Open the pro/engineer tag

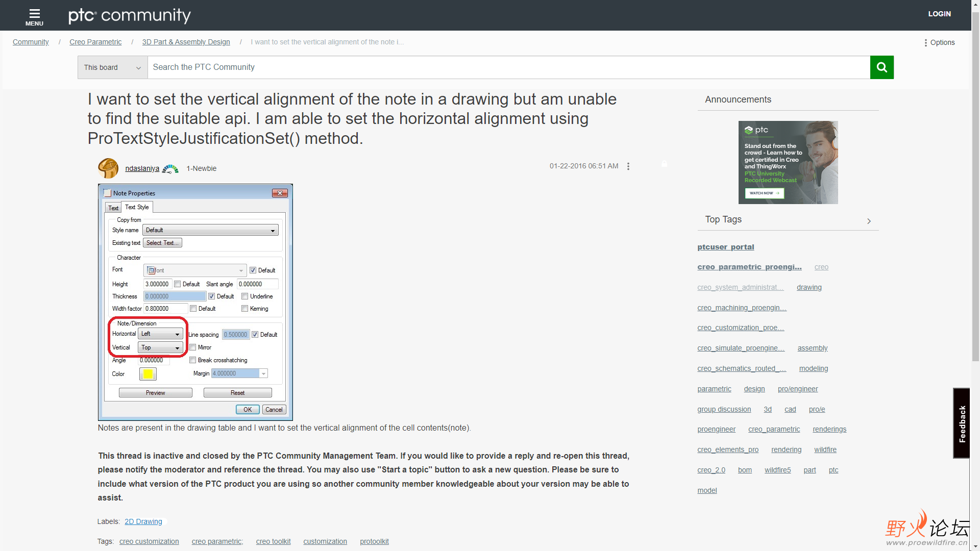coord(797,389)
